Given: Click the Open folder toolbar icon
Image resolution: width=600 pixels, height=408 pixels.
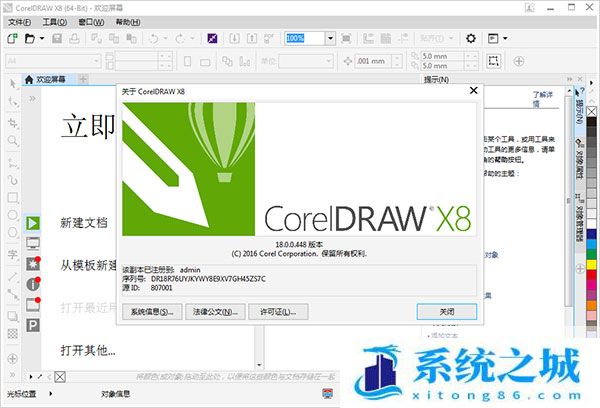Looking at the screenshot, I should (x=30, y=39).
